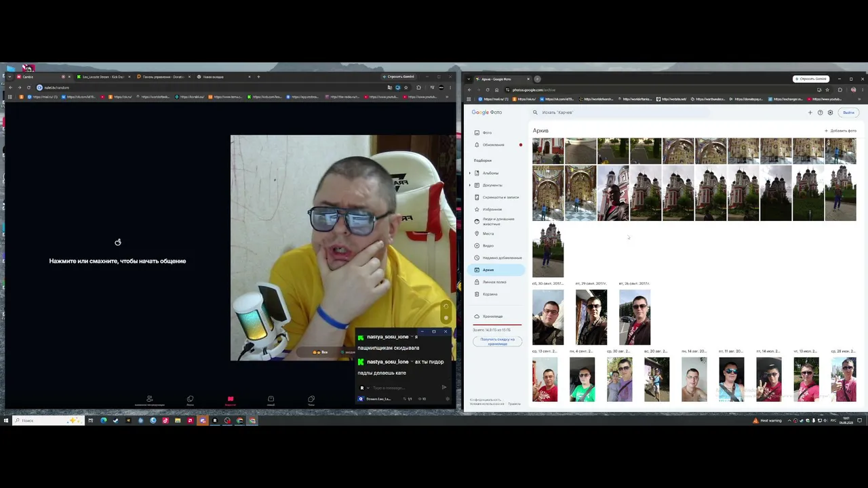Click the plus create icon in Google Photos

click(x=810, y=113)
